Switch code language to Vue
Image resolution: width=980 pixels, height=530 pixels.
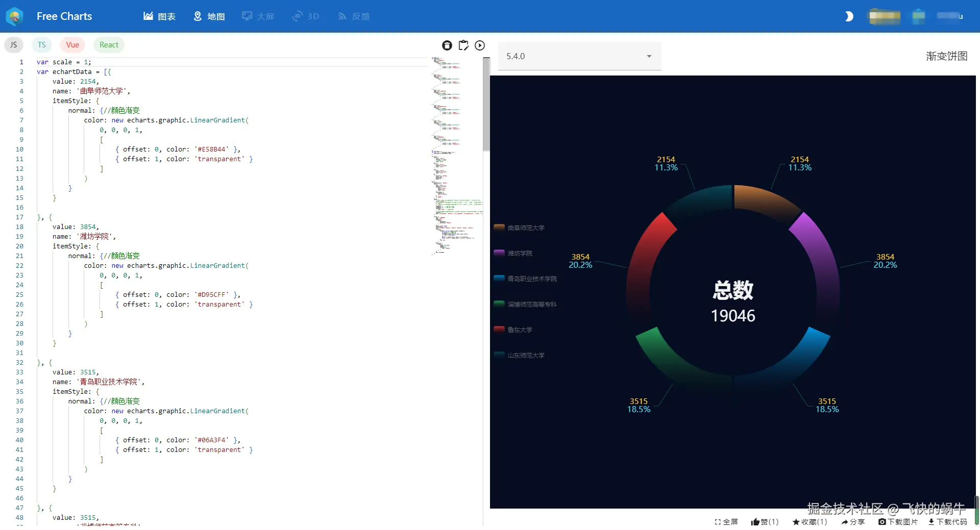point(72,44)
